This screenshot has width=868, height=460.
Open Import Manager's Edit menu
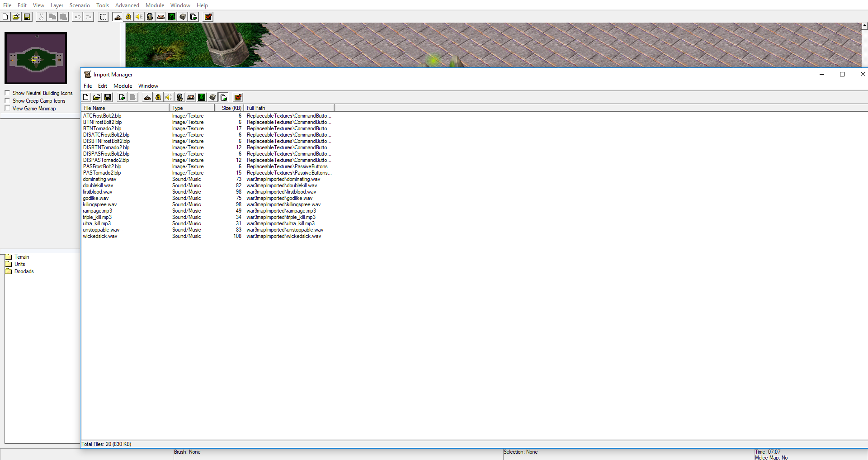click(x=103, y=86)
